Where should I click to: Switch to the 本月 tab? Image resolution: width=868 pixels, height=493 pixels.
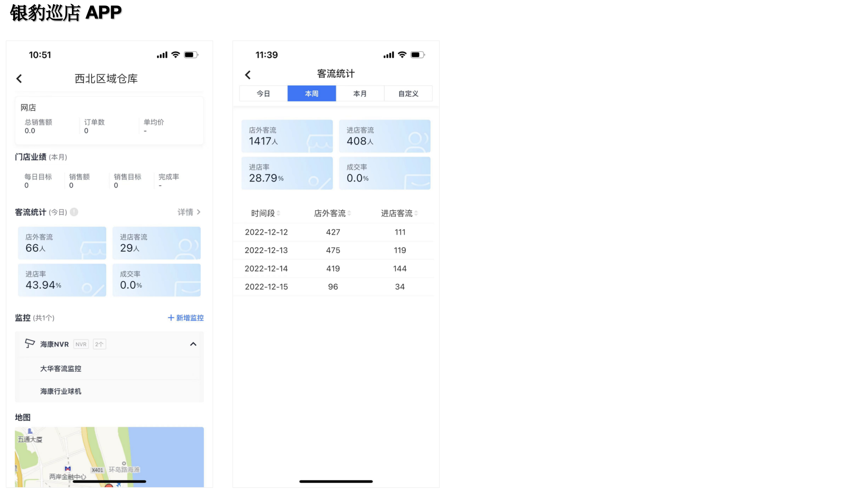coord(360,93)
